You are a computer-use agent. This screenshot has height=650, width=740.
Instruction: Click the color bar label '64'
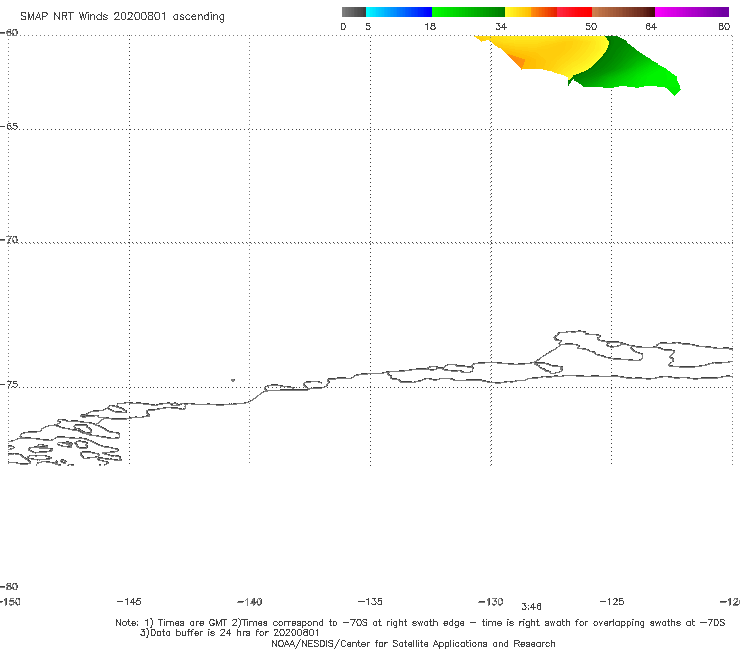(x=651, y=26)
